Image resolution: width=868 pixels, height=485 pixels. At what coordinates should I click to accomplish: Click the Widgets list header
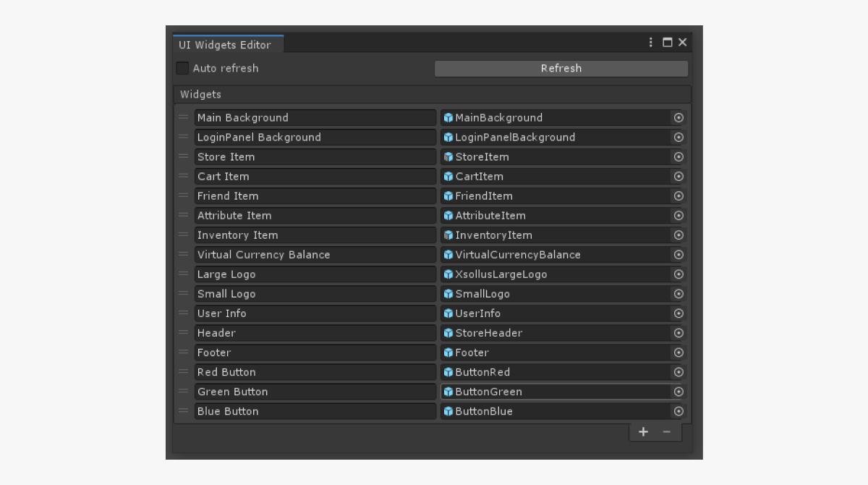pyautogui.click(x=431, y=95)
